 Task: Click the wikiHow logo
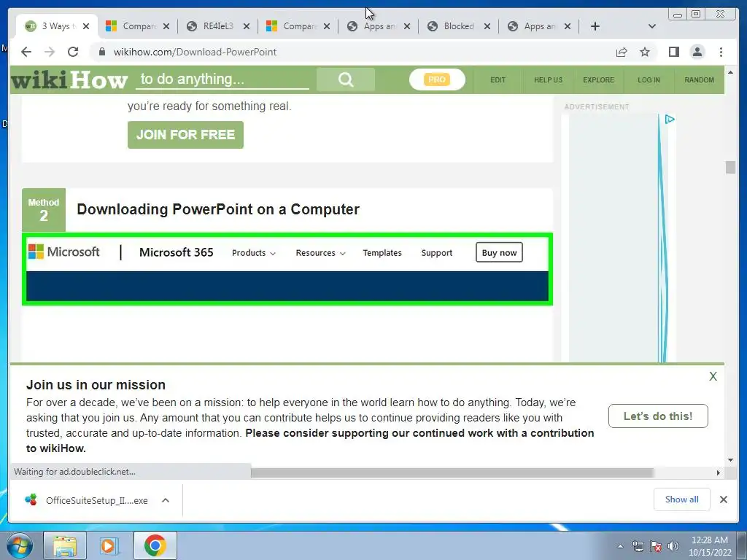pyautogui.click(x=69, y=80)
